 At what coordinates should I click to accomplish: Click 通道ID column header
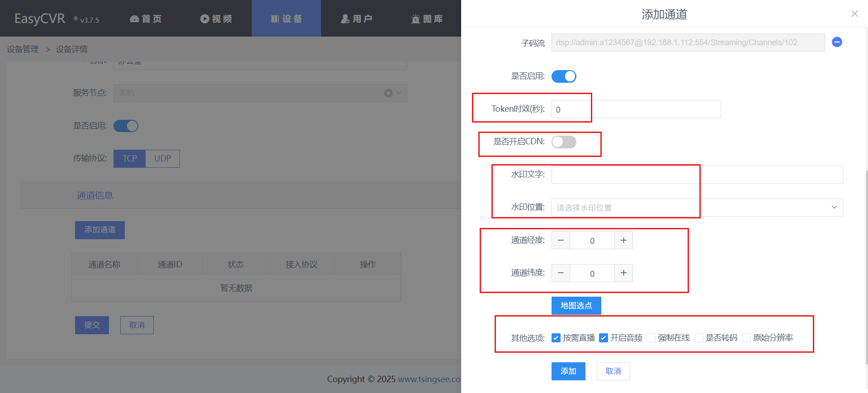[170, 264]
